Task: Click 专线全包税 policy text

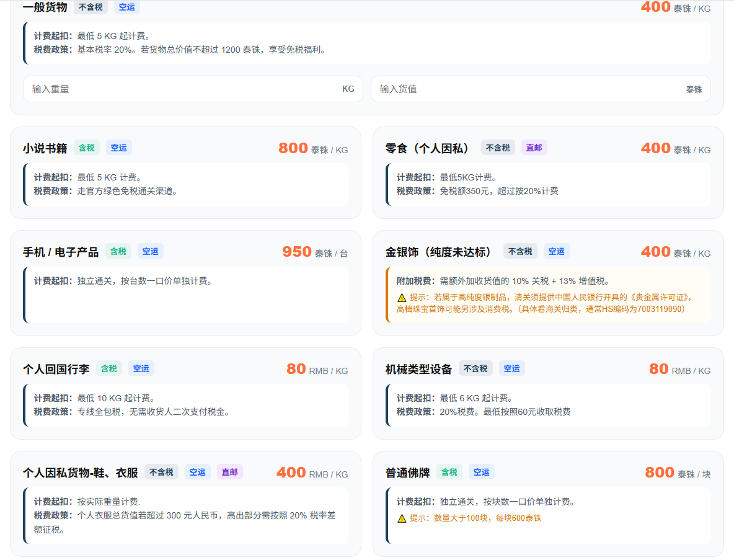Action: click(153, 412)
